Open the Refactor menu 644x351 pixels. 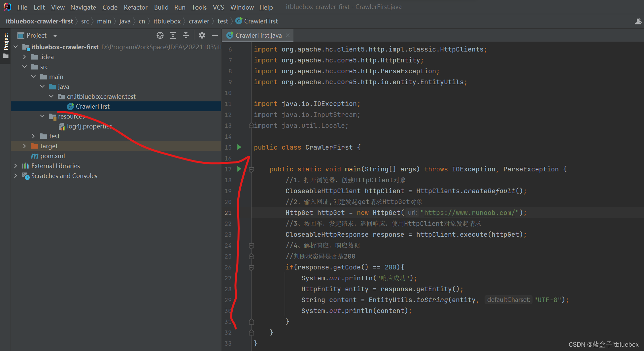[135, 7]
